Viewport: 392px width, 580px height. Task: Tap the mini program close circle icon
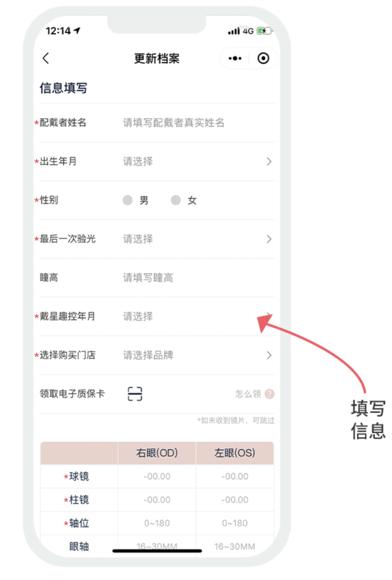click(263, 58)
